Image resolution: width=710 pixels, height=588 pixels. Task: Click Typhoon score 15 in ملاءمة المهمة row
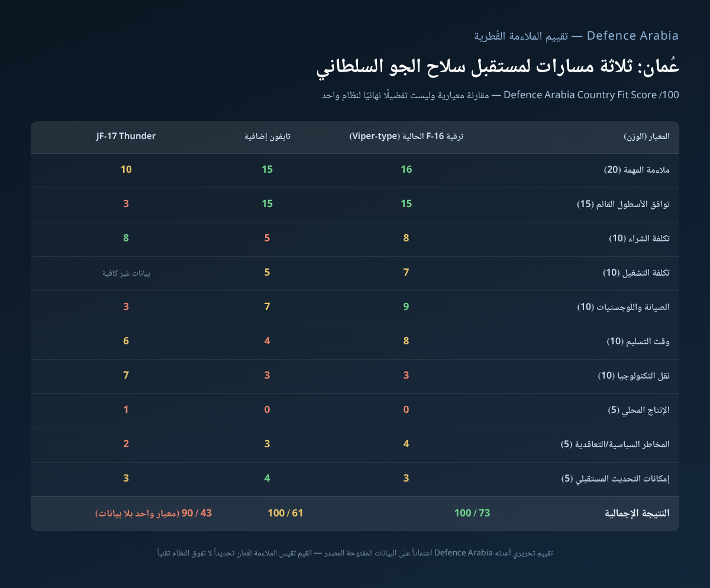tap(267, 170)
